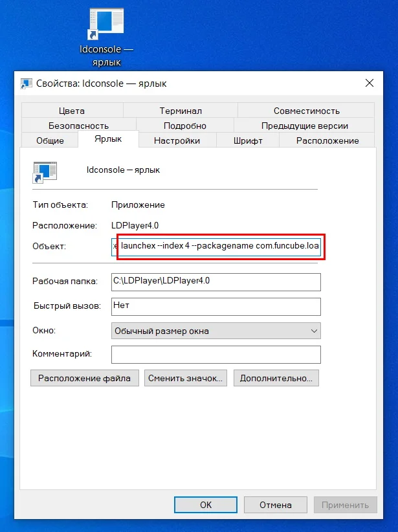Switch to the Цвета tab
The height and width of the screenshot is (532, 398).
(x=72, y=111)
